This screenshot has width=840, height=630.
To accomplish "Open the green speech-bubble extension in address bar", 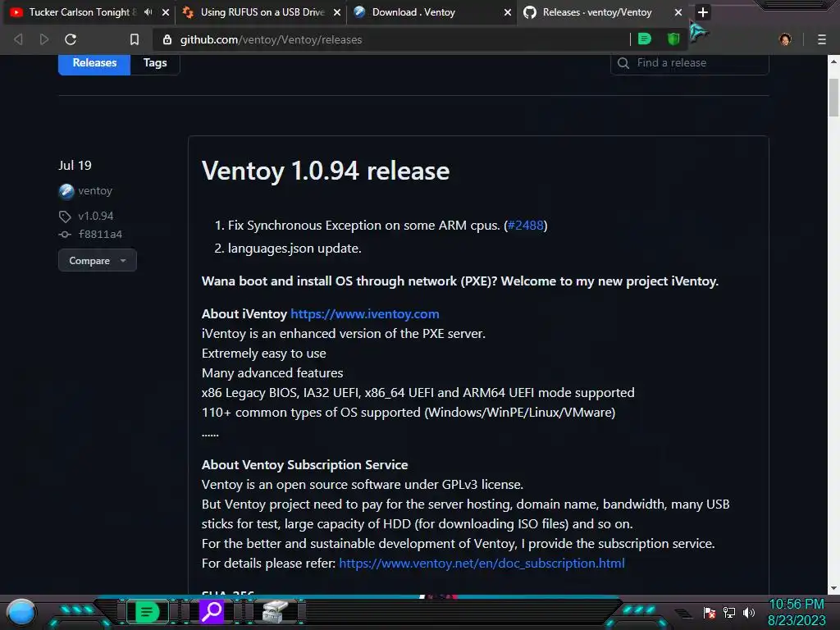I will tap(645, 39).
